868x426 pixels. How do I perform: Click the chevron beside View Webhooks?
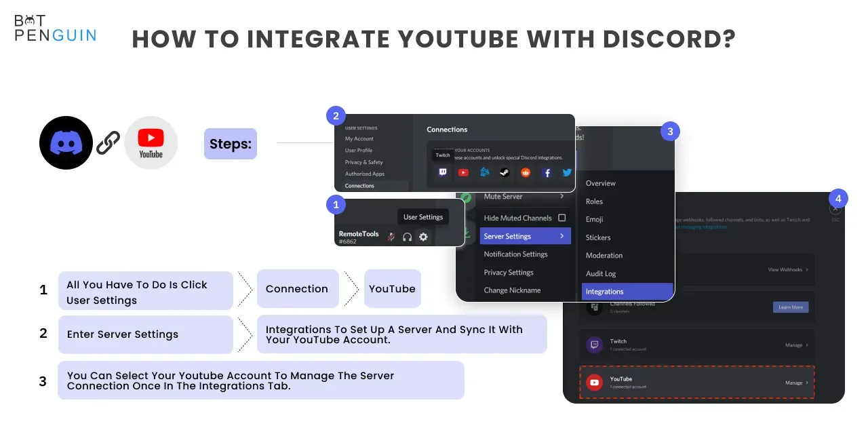click(x=807, y=269)
